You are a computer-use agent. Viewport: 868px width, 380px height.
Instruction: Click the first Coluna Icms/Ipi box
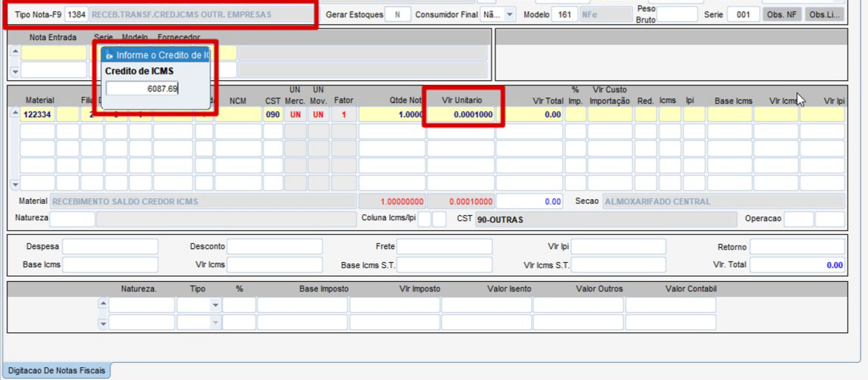pyautogui.click(x=425, y=219)
